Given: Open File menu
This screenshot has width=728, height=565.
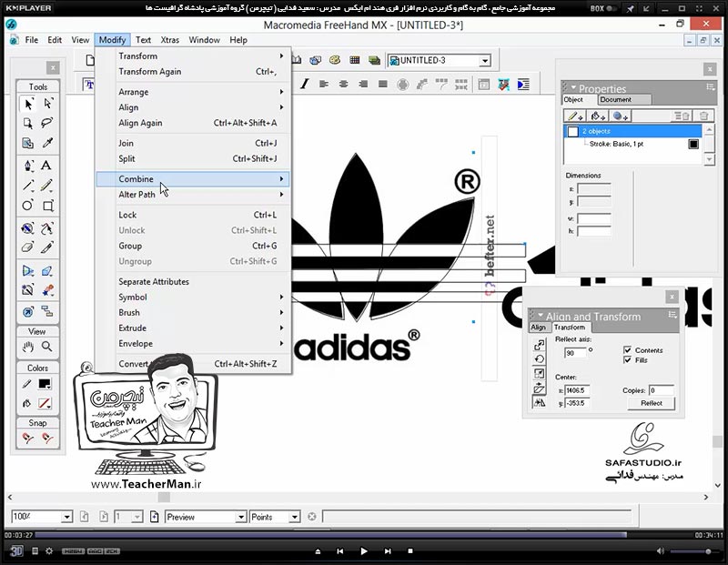Looking at the screenshot, I should click(32, 40).
